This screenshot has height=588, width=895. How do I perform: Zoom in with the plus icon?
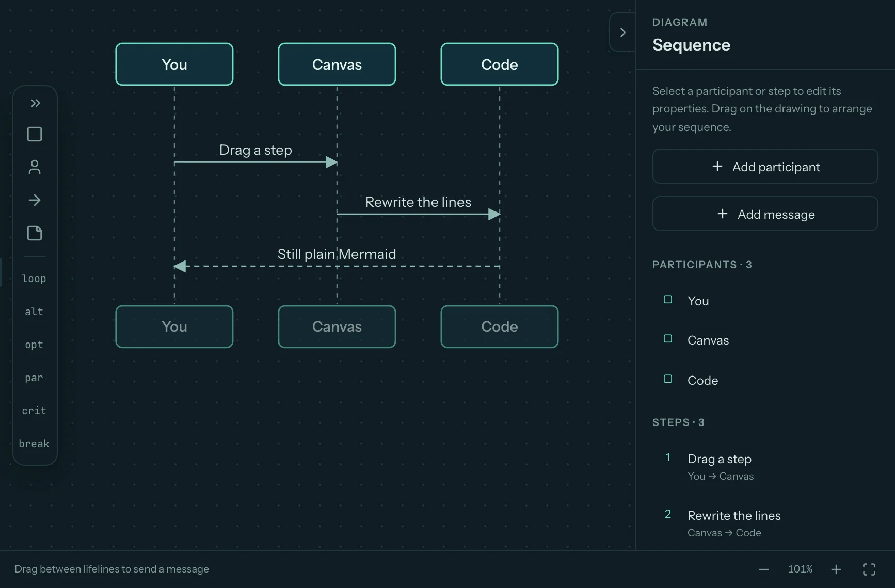coord(836,569)
